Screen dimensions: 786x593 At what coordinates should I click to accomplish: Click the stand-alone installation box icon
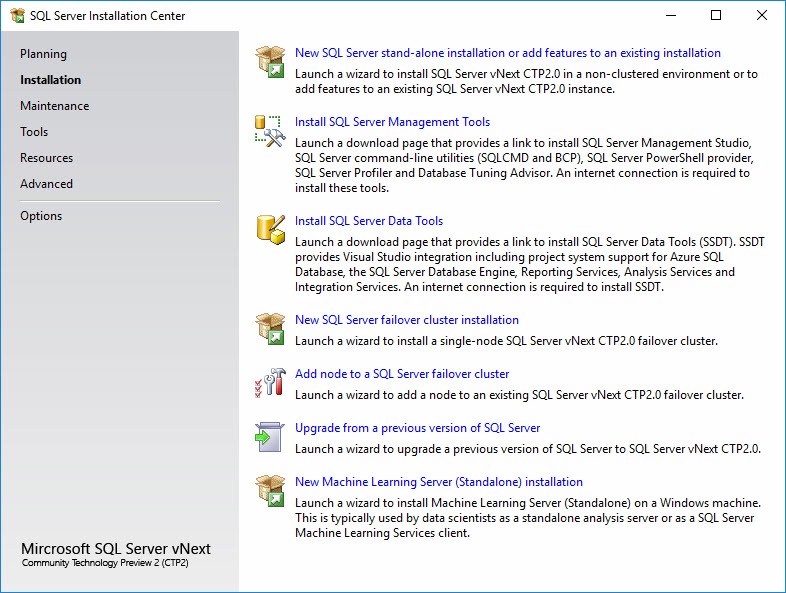point(270,61)
